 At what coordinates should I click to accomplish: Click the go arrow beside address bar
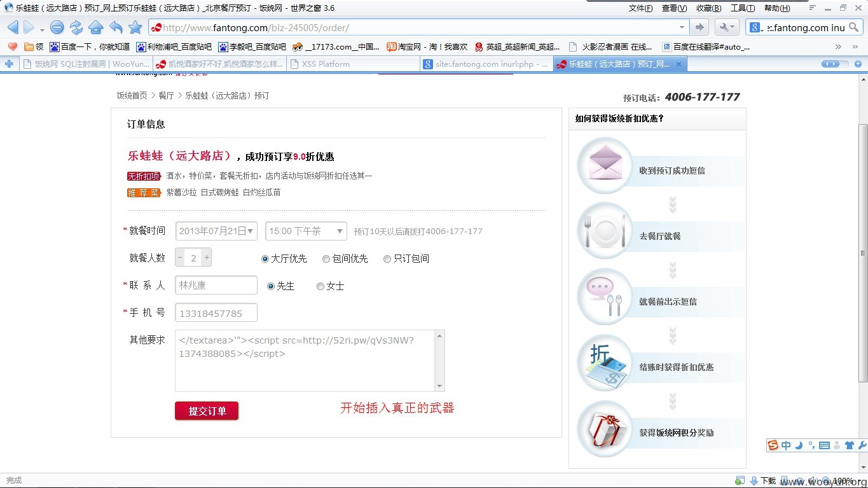(699, 27)
